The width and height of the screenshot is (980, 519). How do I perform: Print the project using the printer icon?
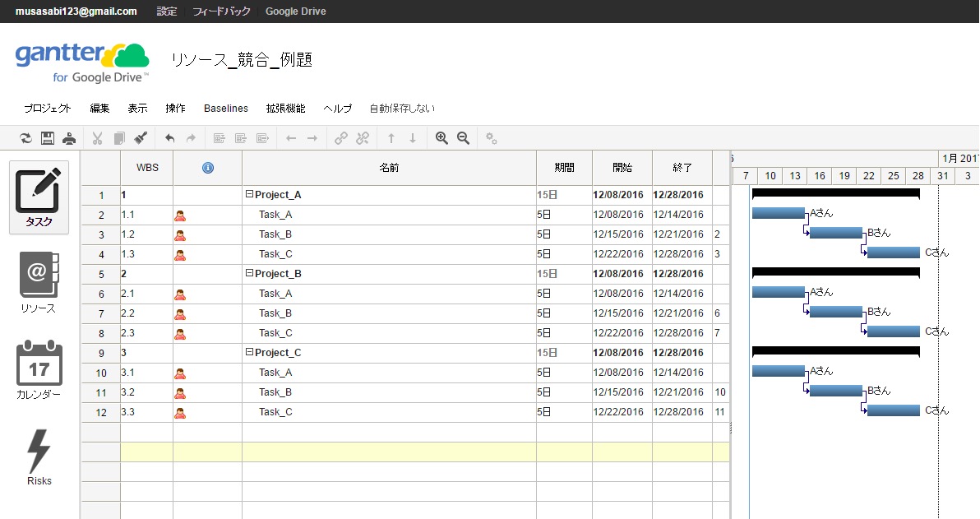coord(69,138)
